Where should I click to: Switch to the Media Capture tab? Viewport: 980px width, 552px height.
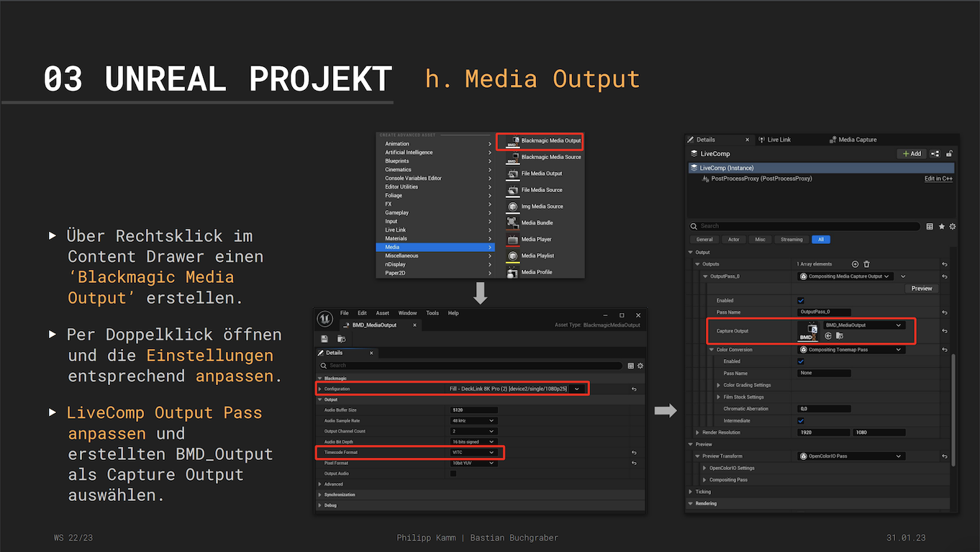coord(857,140)
